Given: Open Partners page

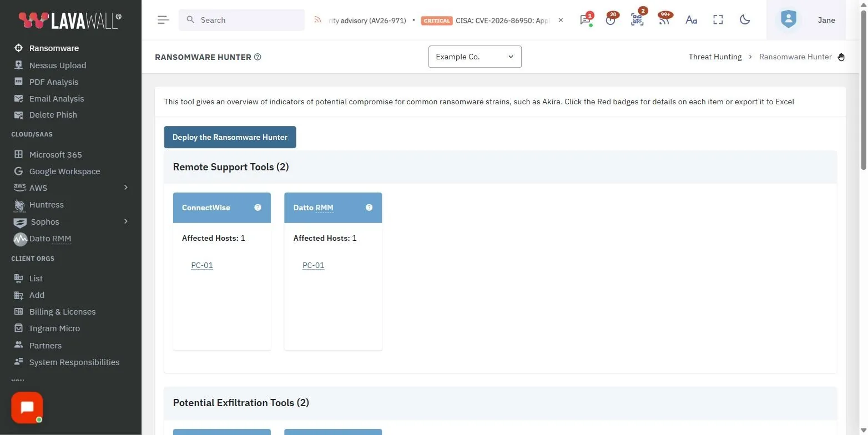Looking at the screenshot, I should (x=46, y=345).
